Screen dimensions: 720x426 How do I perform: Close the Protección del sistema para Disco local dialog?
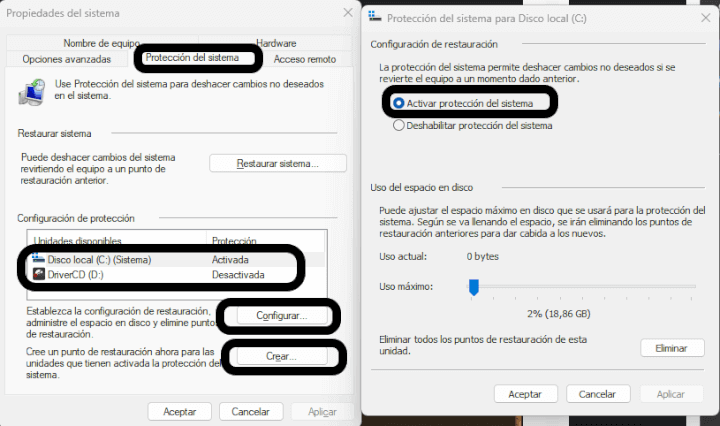pos(706,18)
